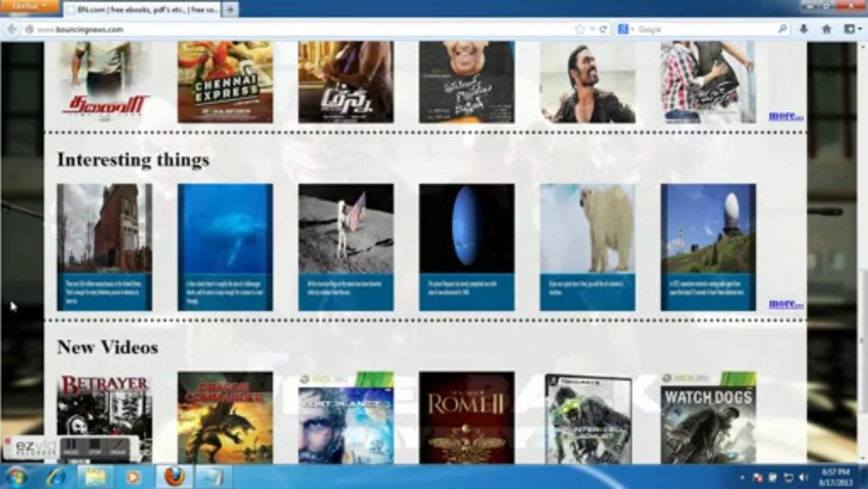868x489 pixels.
Task: Click the New Videos heading
Action: tap(107, 347)
